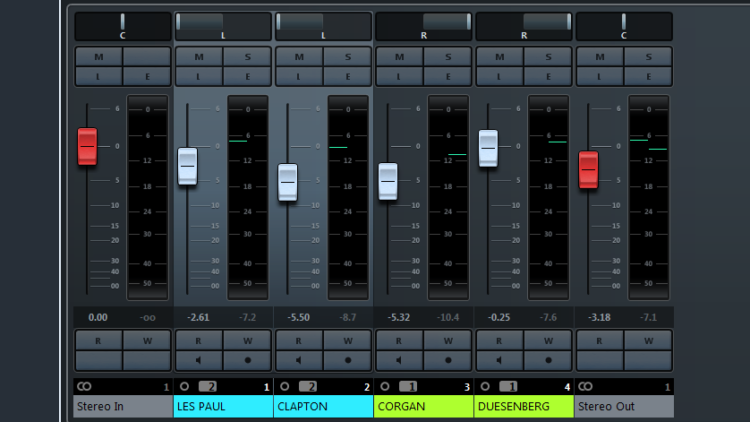Solo the Stereo Out channel
The height and width of the screenshot is (422, 750).
[648, 57]
